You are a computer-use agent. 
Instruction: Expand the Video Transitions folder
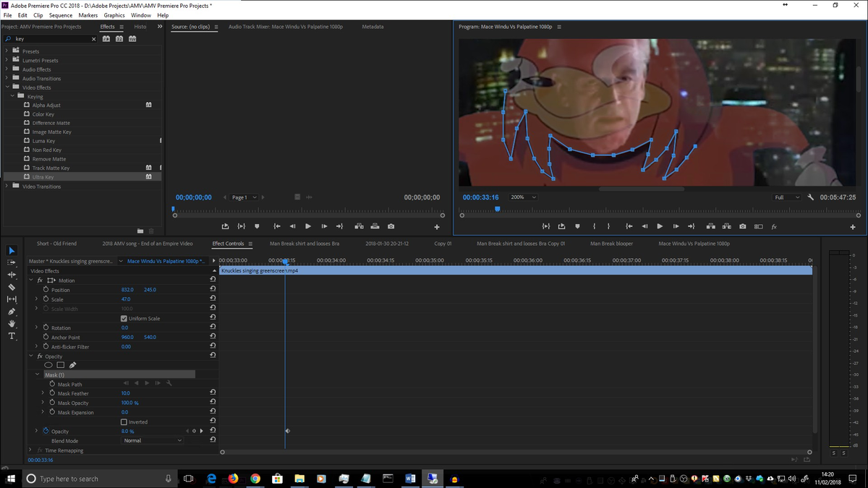click(7, 186)
